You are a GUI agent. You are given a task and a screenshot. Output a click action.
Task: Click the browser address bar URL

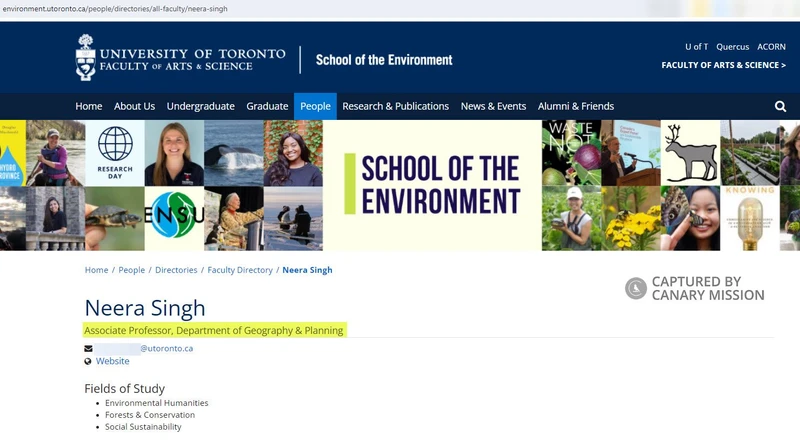115,9
